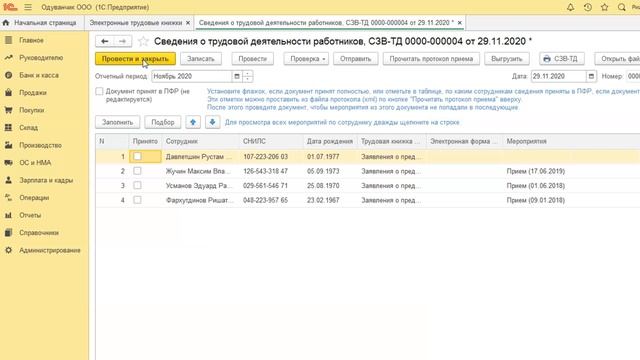Open Главное section in sidebar
This screenshot has height=360, width=640.
31,40
